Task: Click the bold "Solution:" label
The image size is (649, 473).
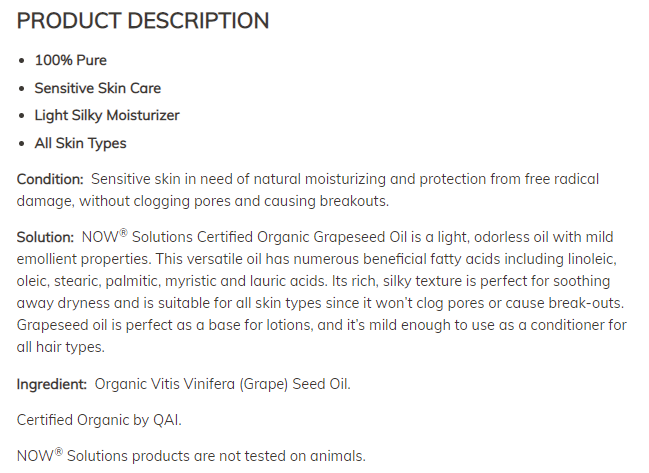Action: click(x=45, y=237)
